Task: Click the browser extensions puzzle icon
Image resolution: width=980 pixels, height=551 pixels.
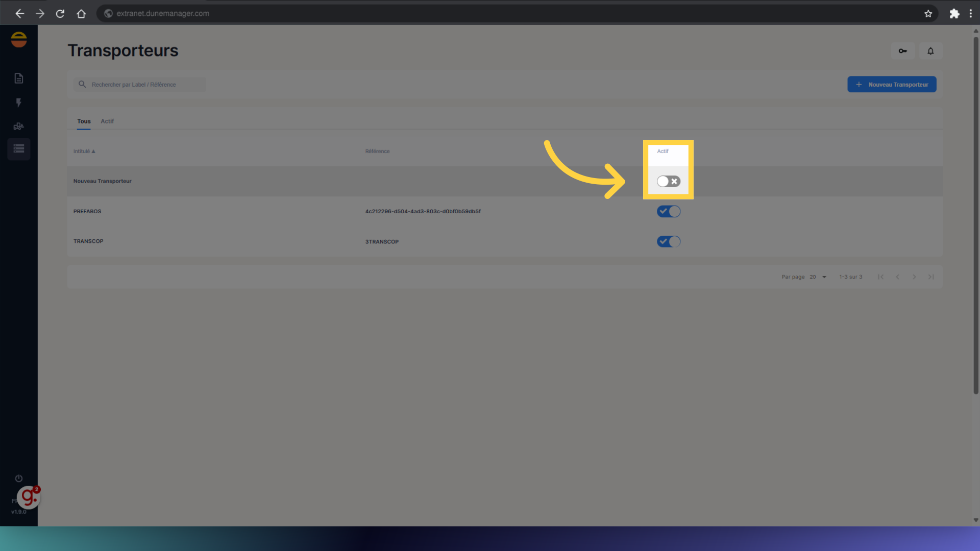Action: (x=954, y=14)
